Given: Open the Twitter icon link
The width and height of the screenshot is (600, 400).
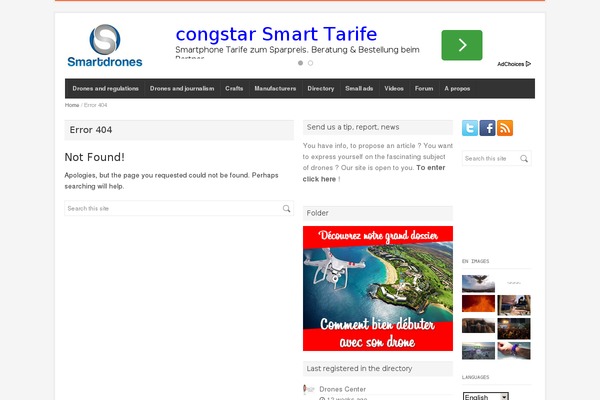Looking at the screenshot, I should 470,128.
